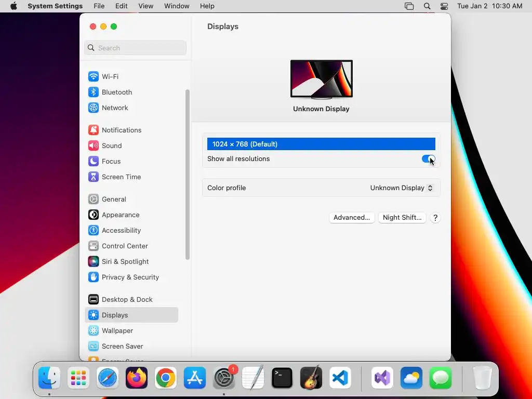Open Color profile popup menu
The width and height of the screenshot is (532, 399).
402,188
